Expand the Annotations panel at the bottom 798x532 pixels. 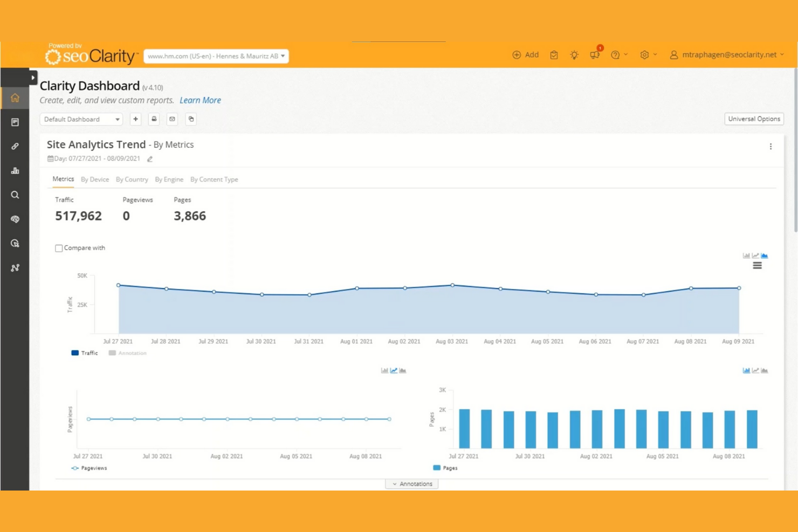(411, 483)
